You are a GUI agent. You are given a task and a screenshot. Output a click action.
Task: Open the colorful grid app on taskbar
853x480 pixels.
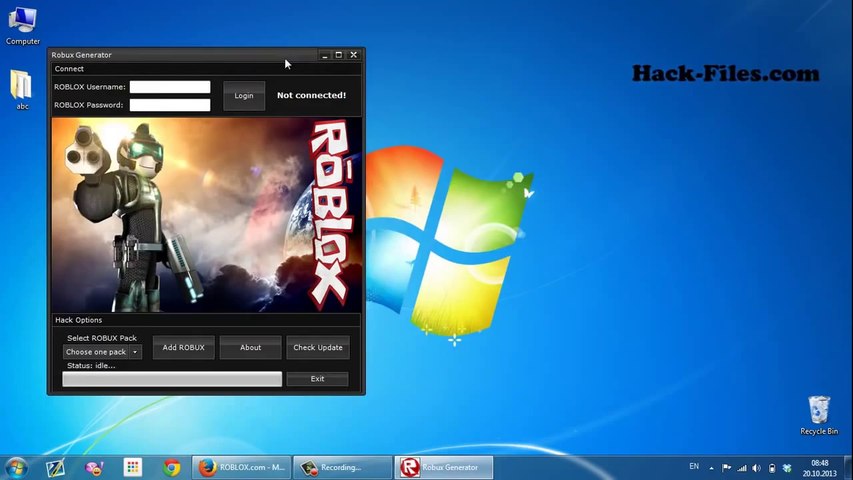(133, 467)
